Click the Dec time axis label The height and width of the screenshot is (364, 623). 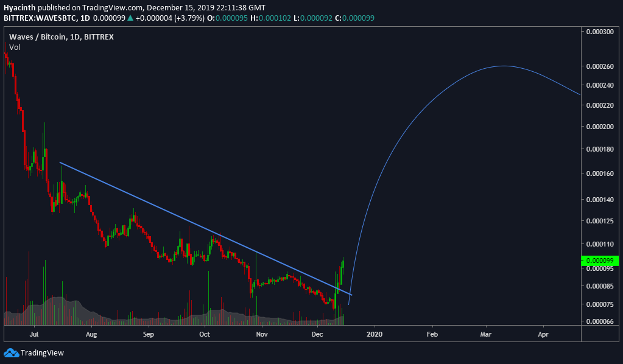pos(317,334)
